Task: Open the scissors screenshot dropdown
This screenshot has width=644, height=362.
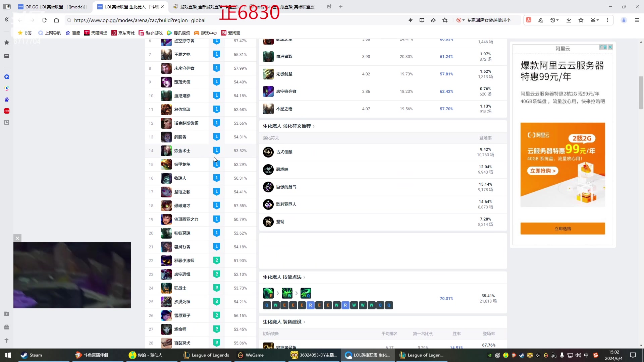Action: click(x=594, y=20)
